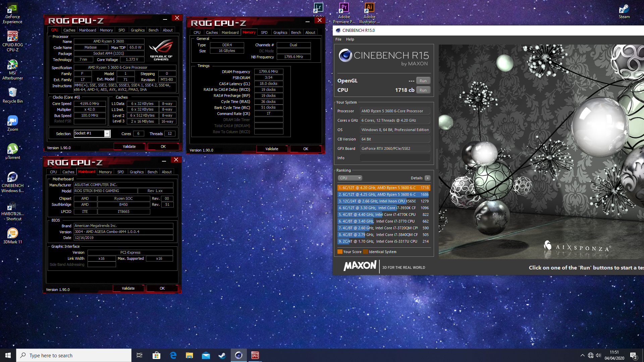644x362 pixels.
Task: Switch to Cinebench taskbar button
Action: [x=238, y=355]
